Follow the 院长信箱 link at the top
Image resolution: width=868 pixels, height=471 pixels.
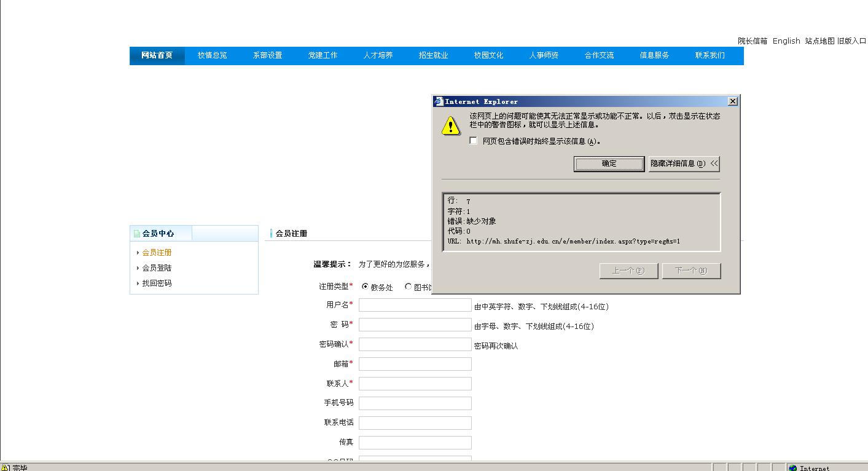pyautogui.click(x=753, y=41)
